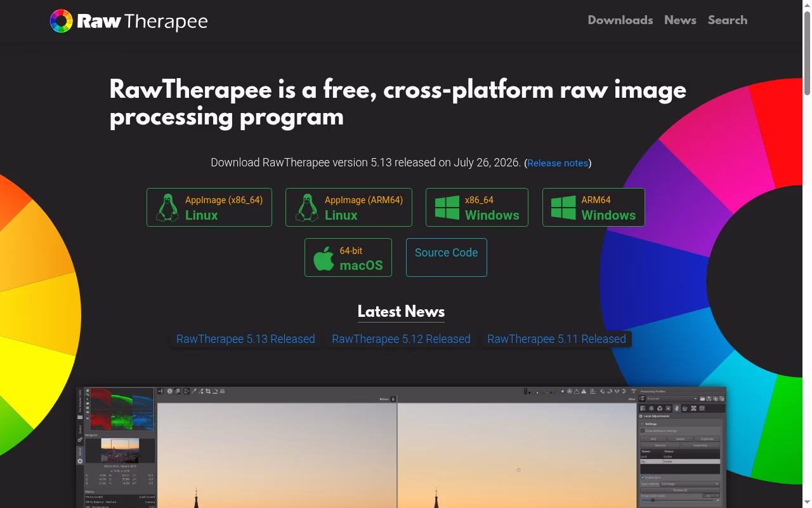Download the Linux AppImage (ARM64) build
This screenshot has width=812, height=508.
pos(349,207)
